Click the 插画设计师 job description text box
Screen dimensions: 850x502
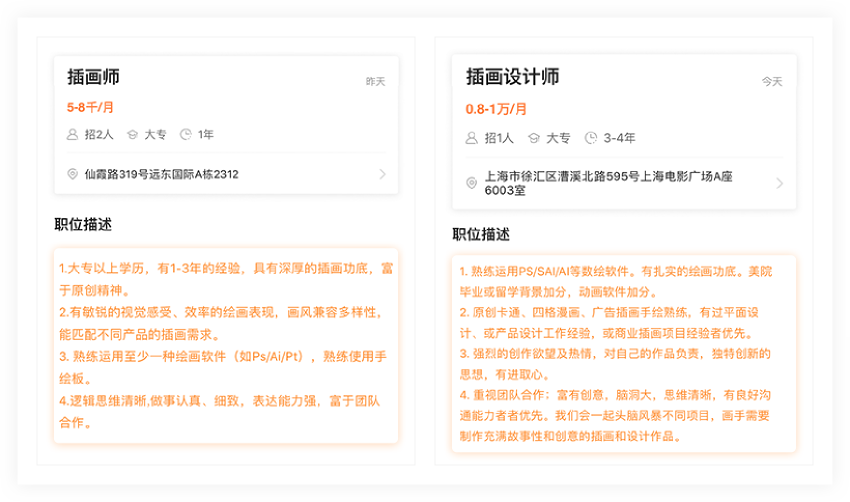point(624,353)
